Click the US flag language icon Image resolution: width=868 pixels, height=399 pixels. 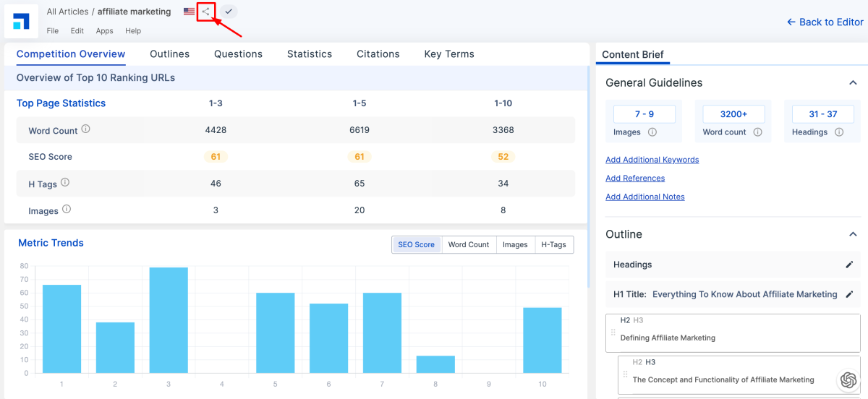click(189, 12)
